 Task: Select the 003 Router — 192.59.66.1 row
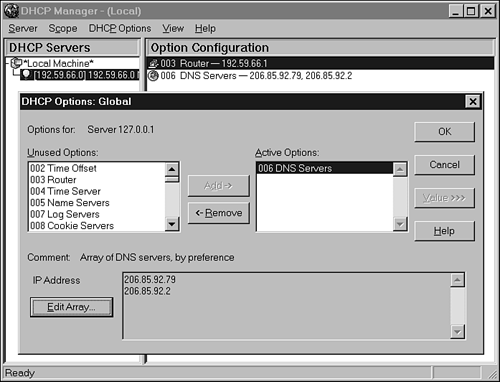320,63
